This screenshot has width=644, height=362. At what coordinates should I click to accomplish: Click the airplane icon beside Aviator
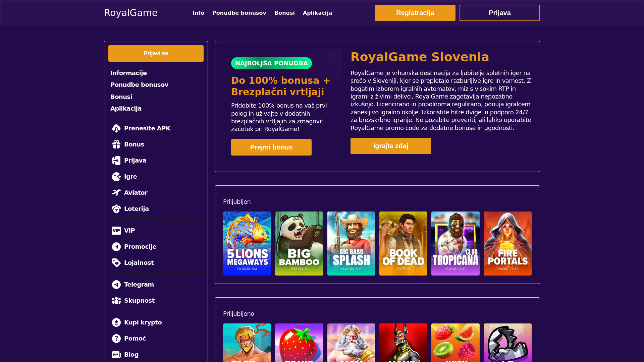[116, 193]
